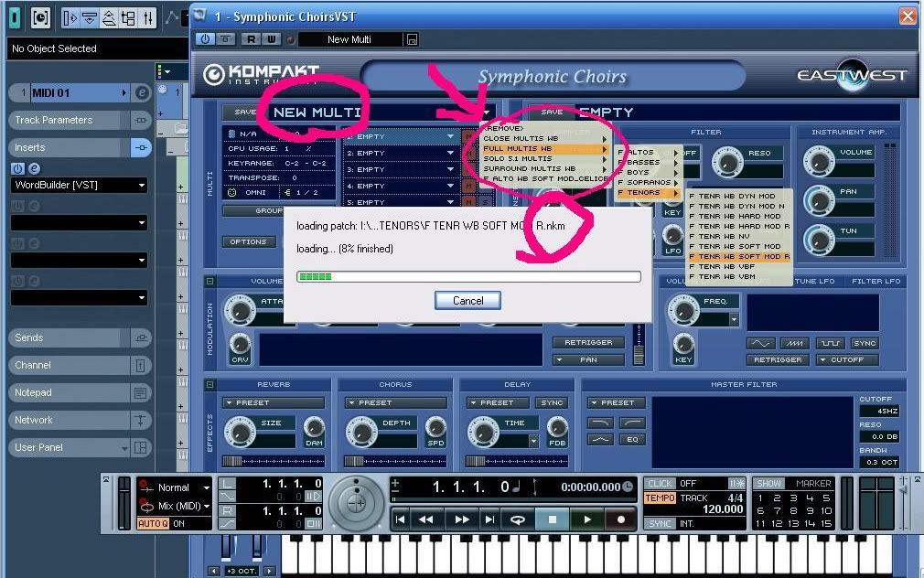Viewport: 924px width, 578px height.
Task: Open the Reverb PRESET dropdown
Action: [274, 403]
